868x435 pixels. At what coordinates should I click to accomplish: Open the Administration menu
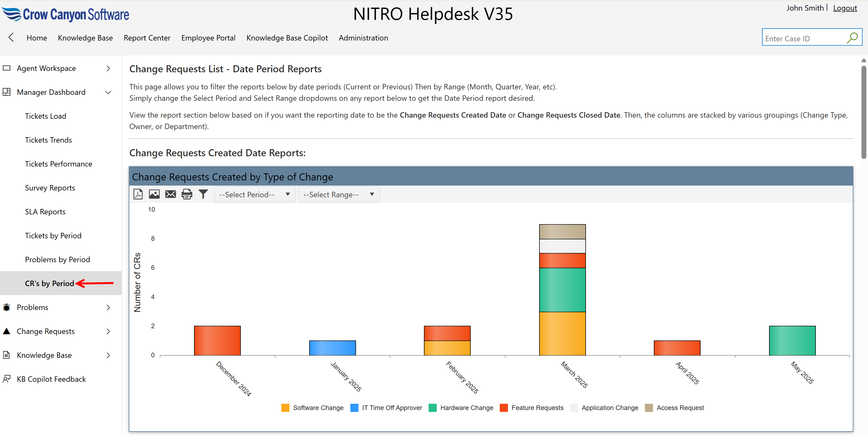[363, 38]
